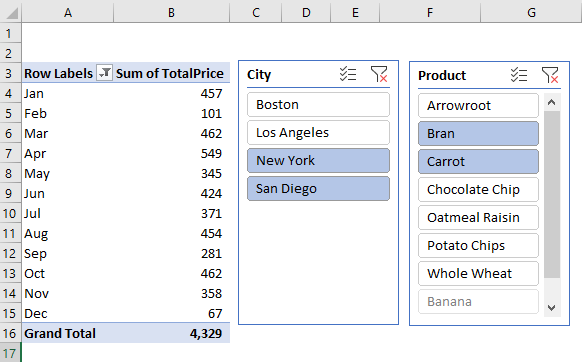The width and height of the screenshot is (582, 362).
Task: Toggle New York in City slicer
Action: (x=318, y=160)
